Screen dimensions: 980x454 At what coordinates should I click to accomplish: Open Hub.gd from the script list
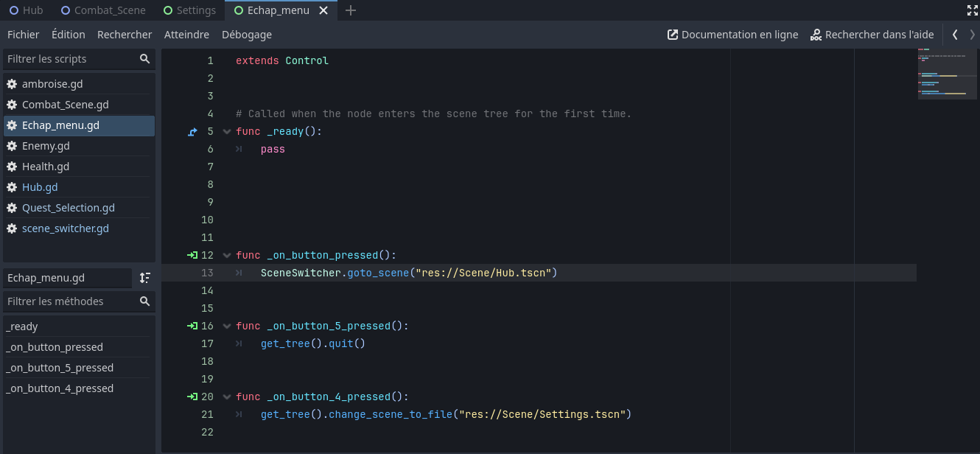(79, 187)
